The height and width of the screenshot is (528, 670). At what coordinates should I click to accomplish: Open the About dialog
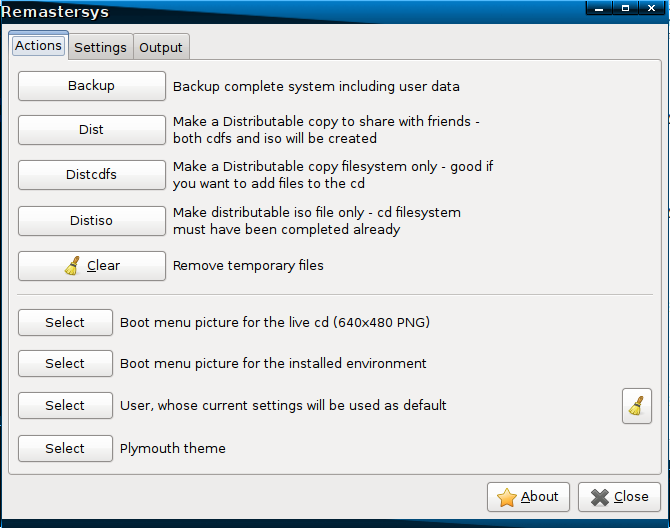pyautogui.click(x=529, y=497)
